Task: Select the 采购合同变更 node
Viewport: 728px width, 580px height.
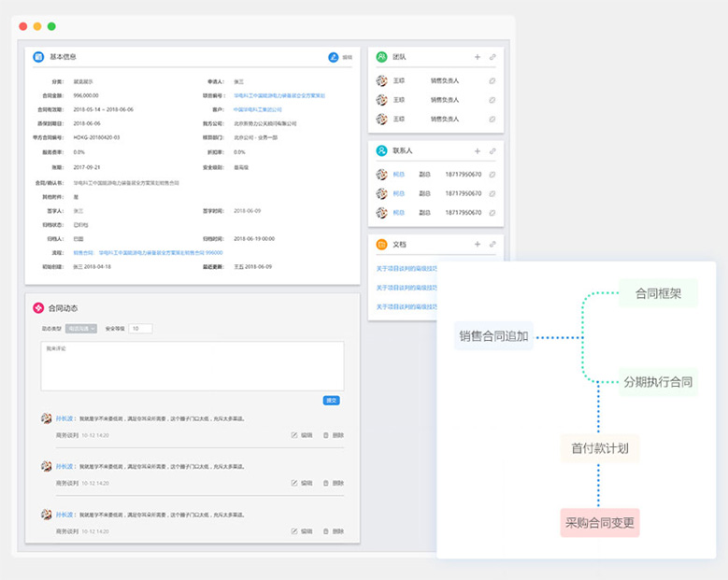Action: (x=599, y=522)
